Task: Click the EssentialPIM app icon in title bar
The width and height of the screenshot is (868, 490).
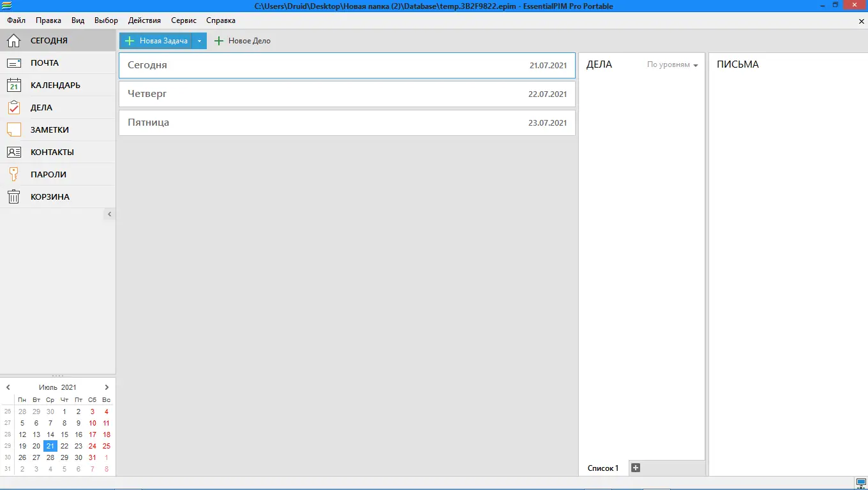Action: 6,6
